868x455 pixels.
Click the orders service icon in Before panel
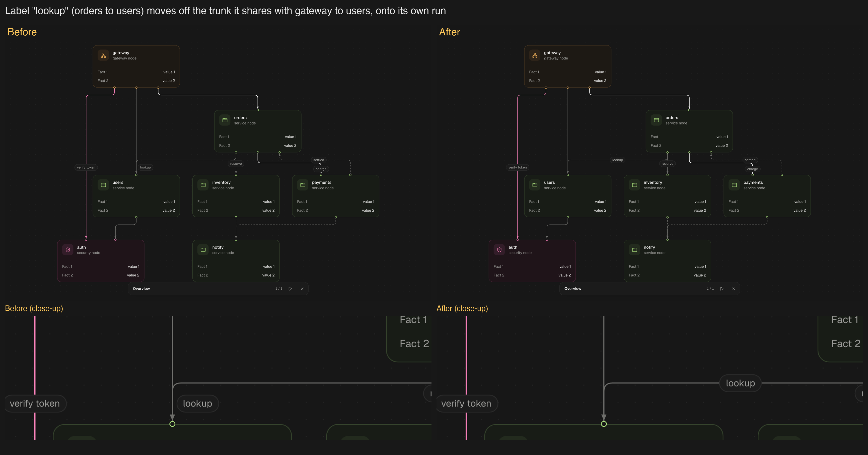click(x=225, y=120)
